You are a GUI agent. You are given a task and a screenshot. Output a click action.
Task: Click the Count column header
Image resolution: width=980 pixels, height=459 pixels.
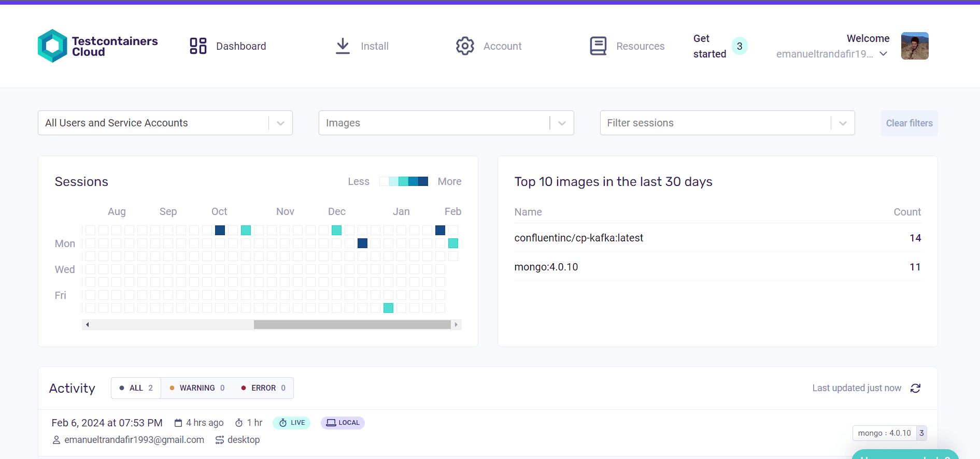[907, 212]
